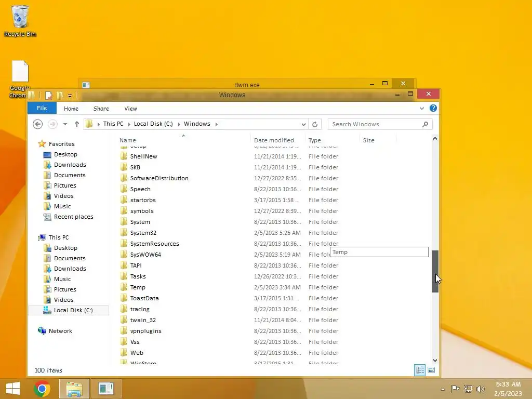The image size is (532, 399).
Task: Click scrollbar down arrow in file list
Action: pos(435,361)
